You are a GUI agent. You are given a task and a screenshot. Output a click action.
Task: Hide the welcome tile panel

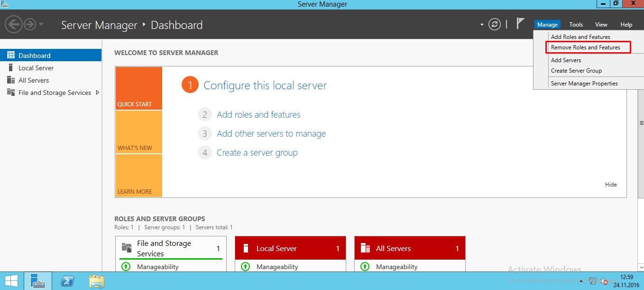click(x=611, y=185)
